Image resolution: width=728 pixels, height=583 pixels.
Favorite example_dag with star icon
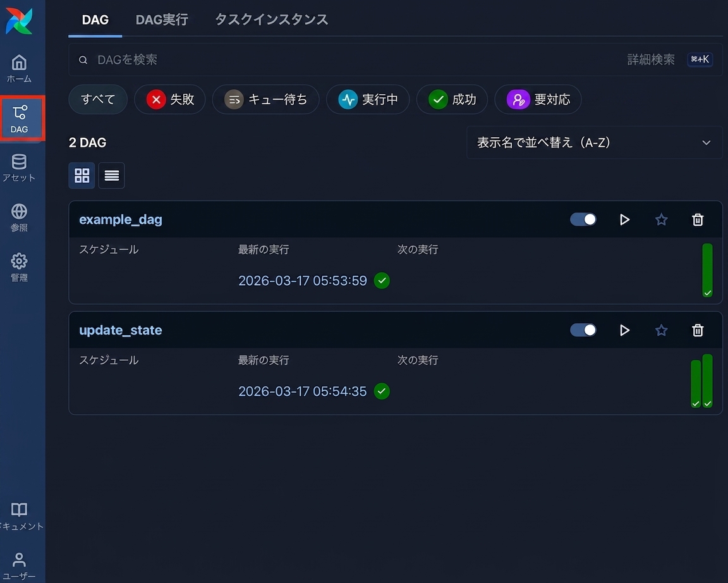click(661, 219)
